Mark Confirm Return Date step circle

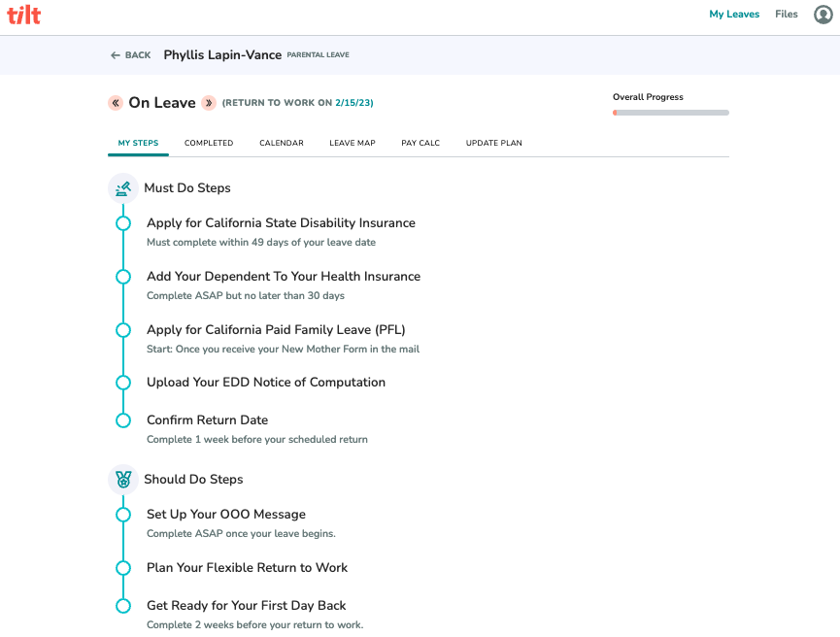[123, 420]
